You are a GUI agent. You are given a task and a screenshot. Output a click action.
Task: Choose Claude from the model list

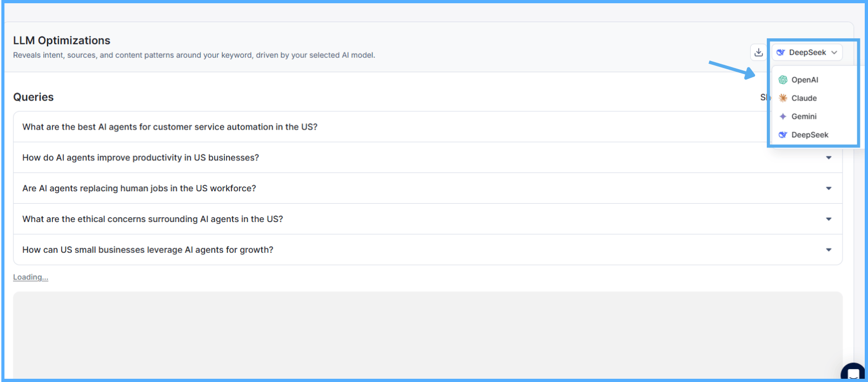(804, 98)
